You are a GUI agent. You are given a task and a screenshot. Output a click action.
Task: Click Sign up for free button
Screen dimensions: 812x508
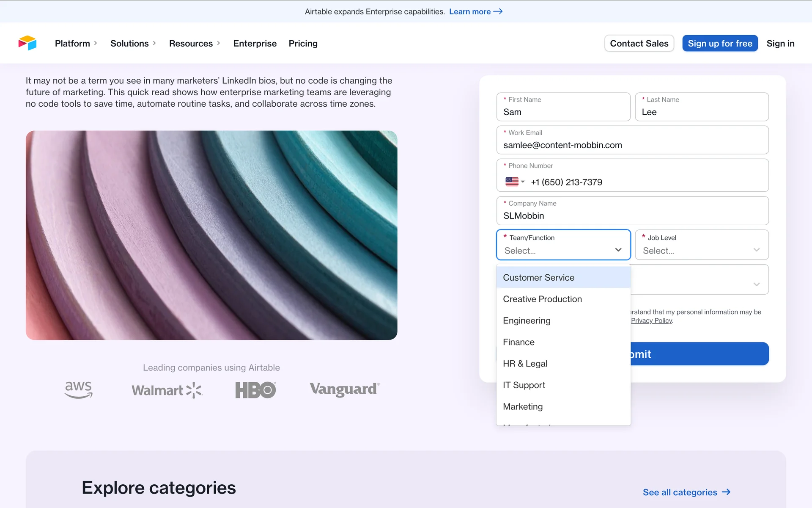click(x=720, y=43)
